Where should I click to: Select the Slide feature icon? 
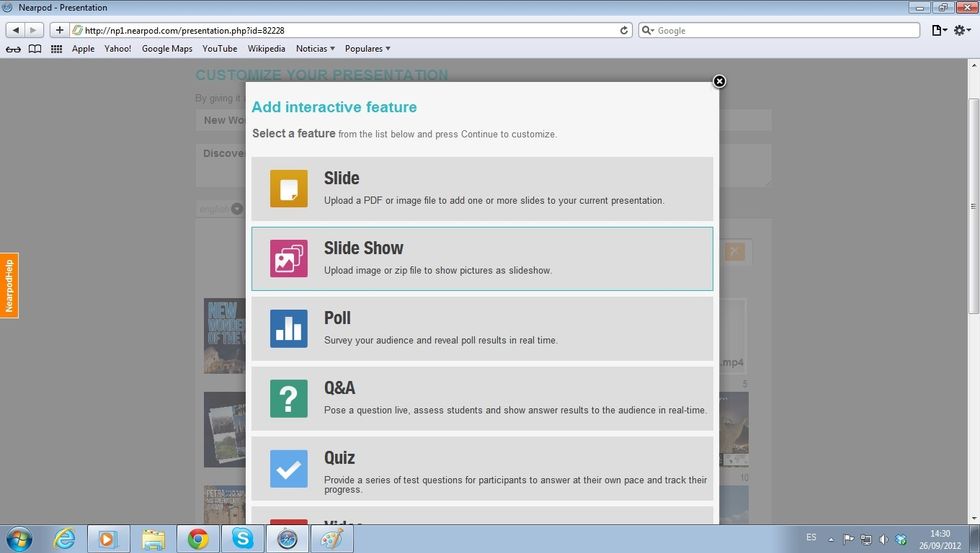(x=289, y=188)
